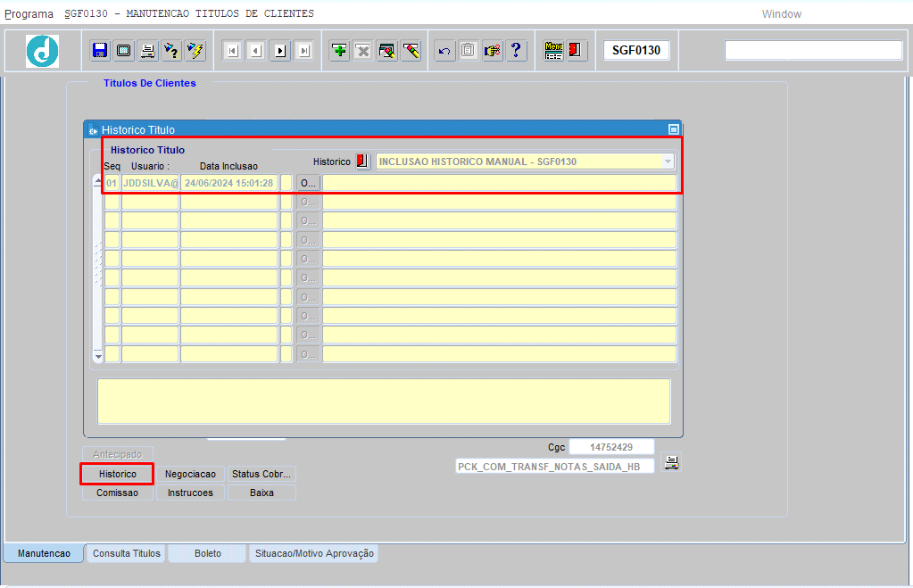This screenshot has height=588, width=913.
Task: Click the Historico button
Action: click(117, 474)
